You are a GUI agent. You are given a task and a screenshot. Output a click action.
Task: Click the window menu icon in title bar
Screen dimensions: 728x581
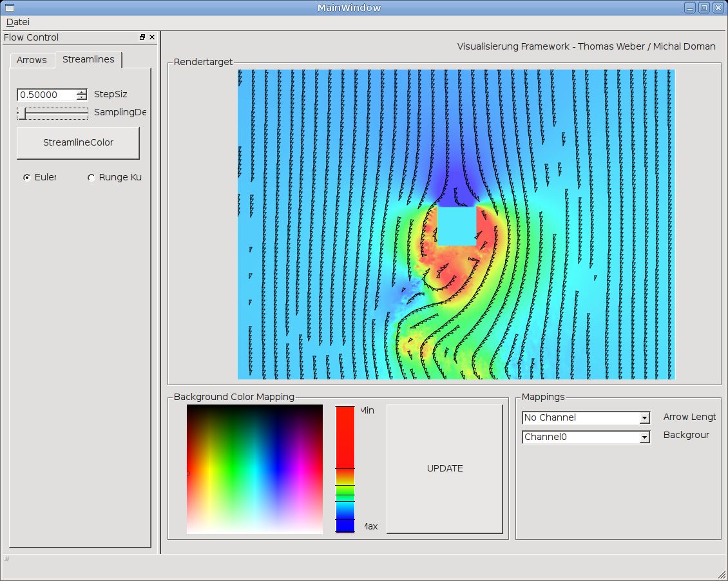(9, 8)
